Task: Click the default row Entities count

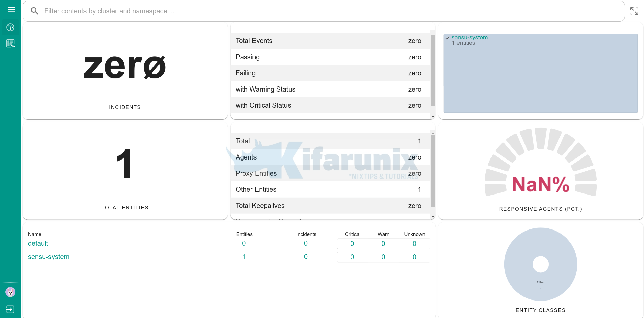Action: pyautogui.click(x=244, y=243)
